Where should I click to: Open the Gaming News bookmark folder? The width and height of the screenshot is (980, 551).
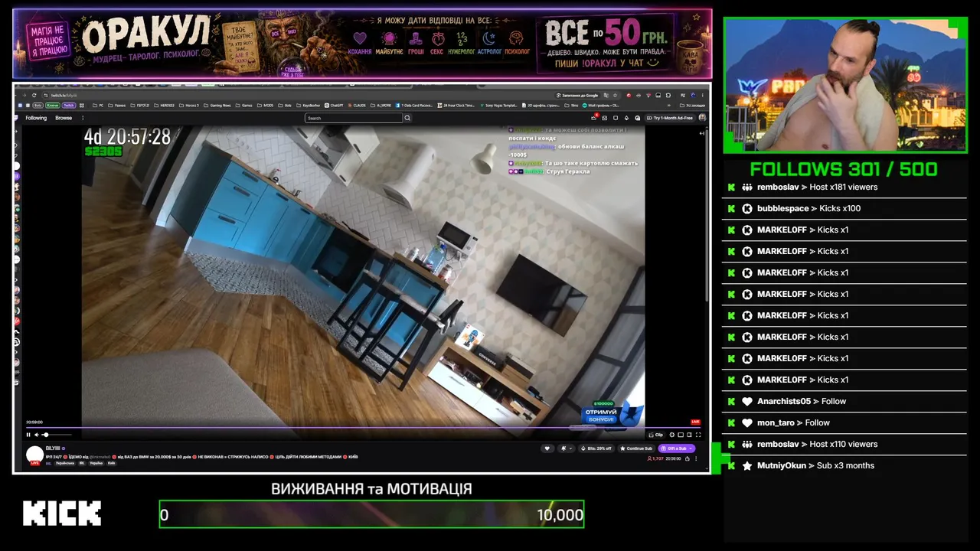click(218, 105)
